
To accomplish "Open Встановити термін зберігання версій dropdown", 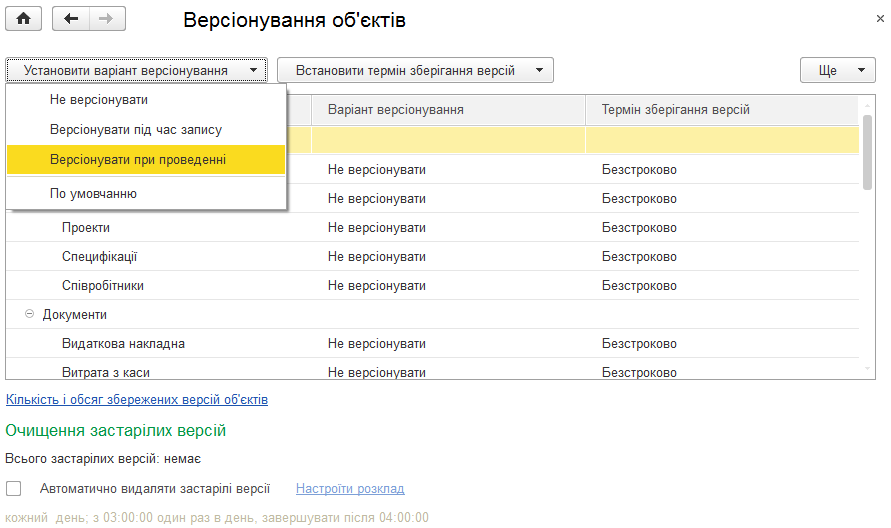I will tap(415, 70).
